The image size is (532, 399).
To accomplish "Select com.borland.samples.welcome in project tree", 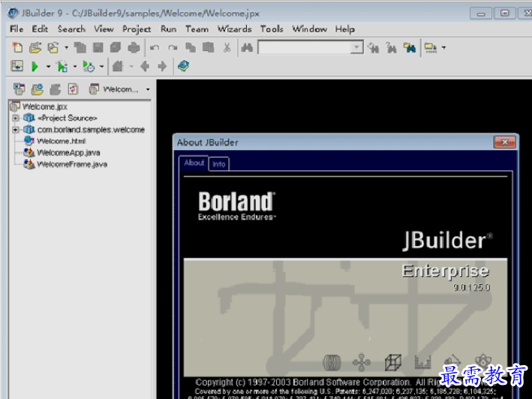I will pos(91,130).
